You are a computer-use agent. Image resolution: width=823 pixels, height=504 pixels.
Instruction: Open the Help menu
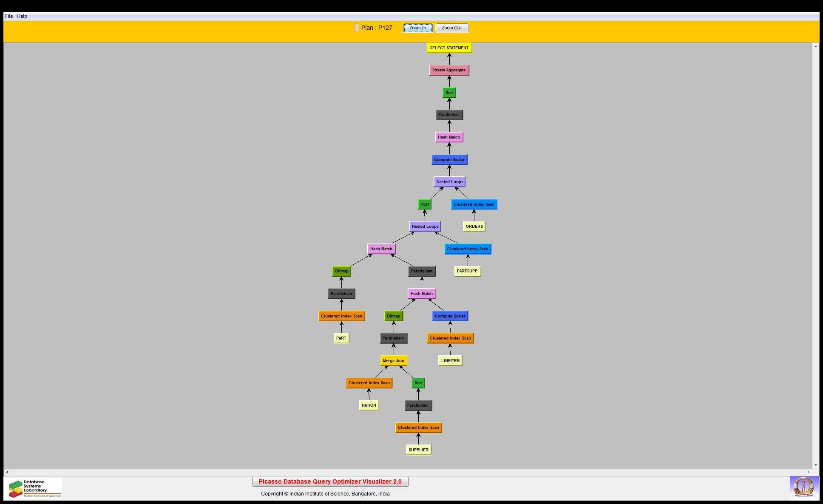[x=22, y=16]
